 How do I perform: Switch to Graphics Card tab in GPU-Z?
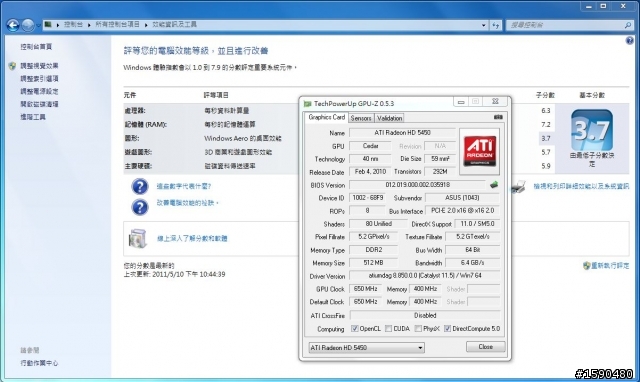coord(327,118)
